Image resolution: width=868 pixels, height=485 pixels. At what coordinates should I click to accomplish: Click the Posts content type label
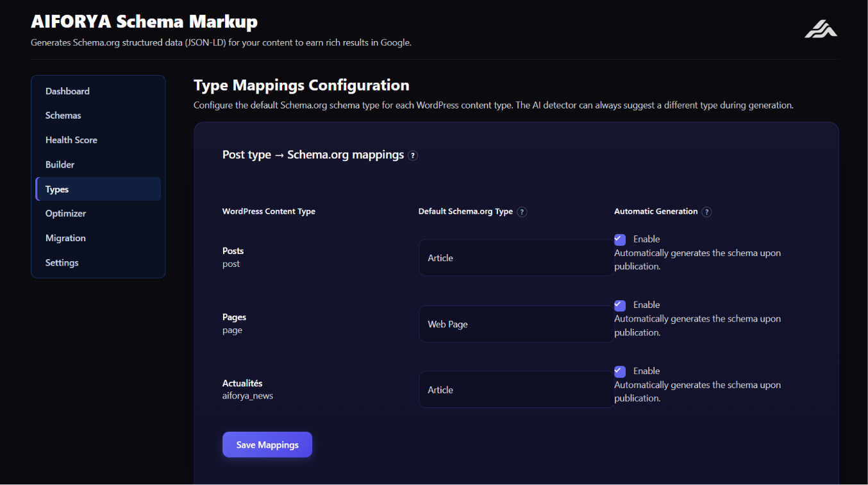pyautogui.click(x=233, y=251)
